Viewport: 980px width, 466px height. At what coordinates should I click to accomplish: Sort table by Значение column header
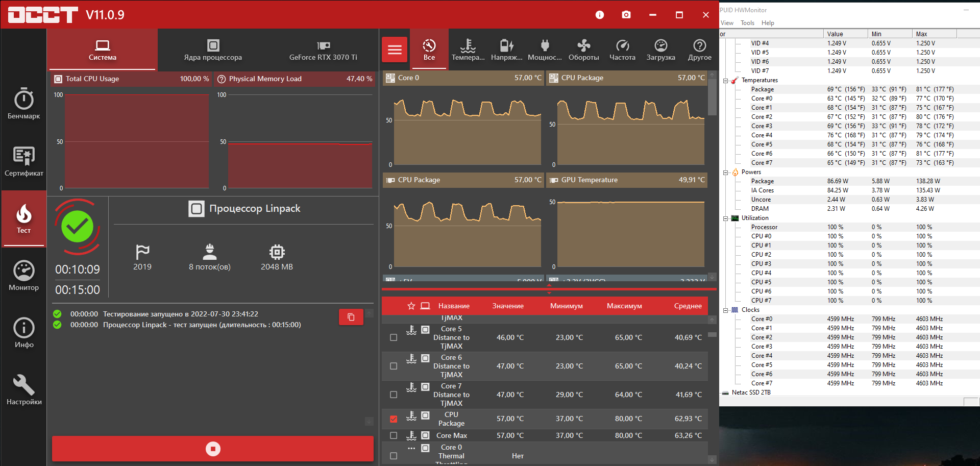click(508, 306)
